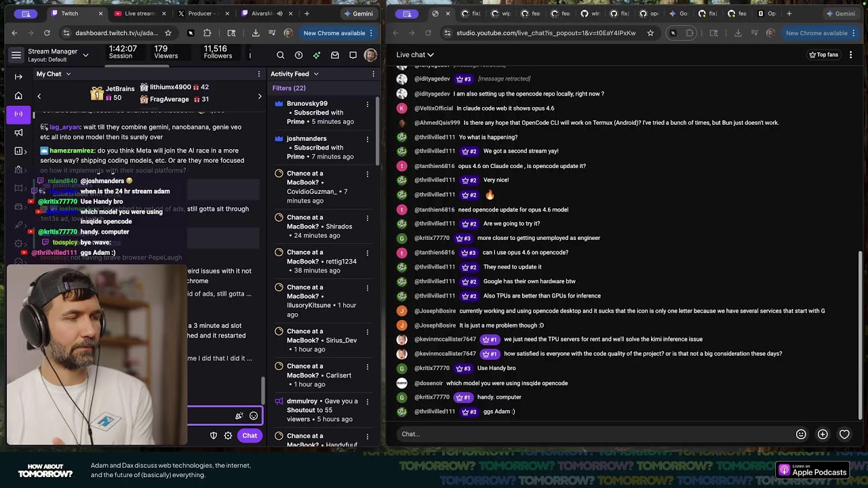The image size is (868, 488).
Task: Collapse the Twitch sidebar with arrow icon
Action: click(18, 77)
